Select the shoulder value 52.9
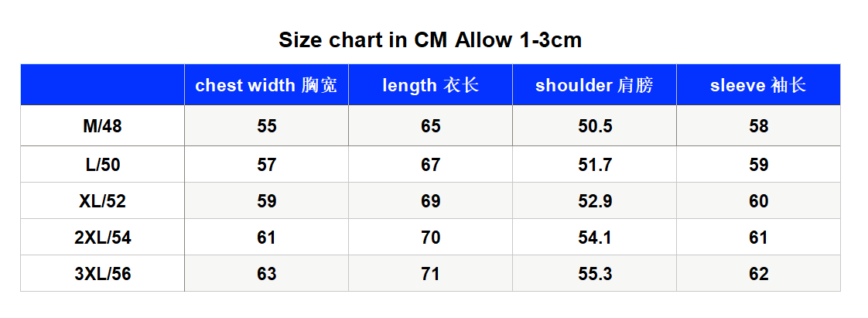Image resolution: width=868 pixels, height=318 pixels. pyautogui.click(x=595, y=201)
